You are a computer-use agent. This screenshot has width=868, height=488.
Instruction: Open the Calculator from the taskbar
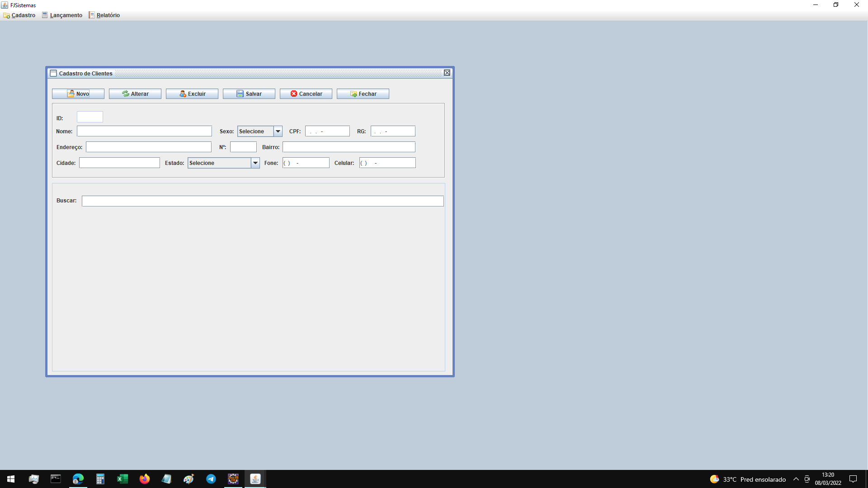100,479
